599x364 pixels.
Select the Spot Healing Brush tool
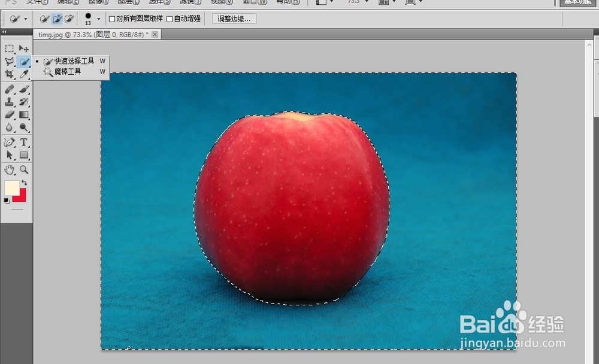[9, 89]
